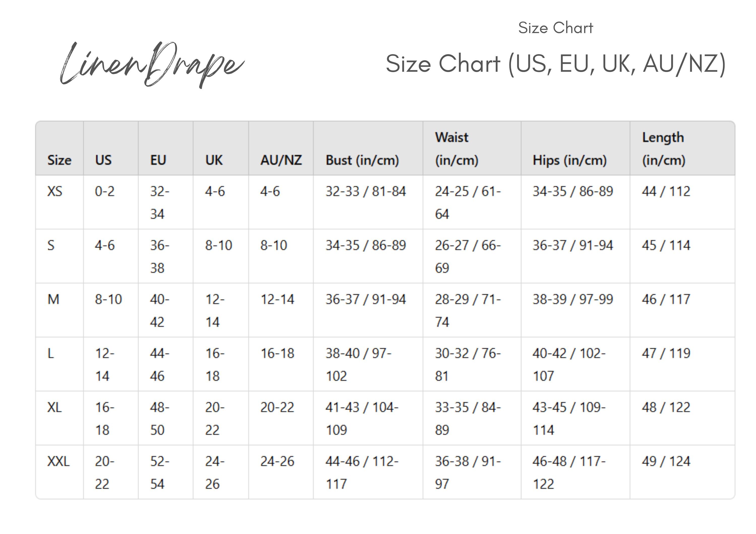Click the XL row hips value '43-45 / 109-114'
The width and height of the screenshot is (756, 534).
(569, 418)
